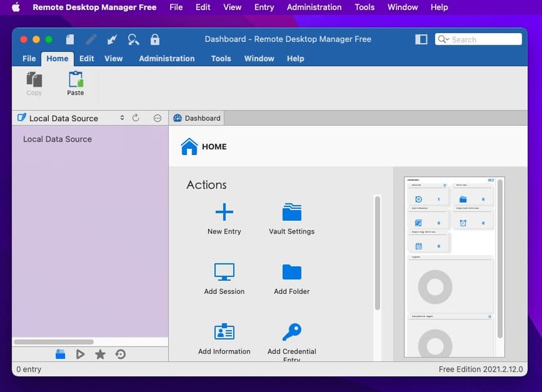Open the File menu in macOS menu bar
The height and width of the screenshot is (392, 542).
176,7
